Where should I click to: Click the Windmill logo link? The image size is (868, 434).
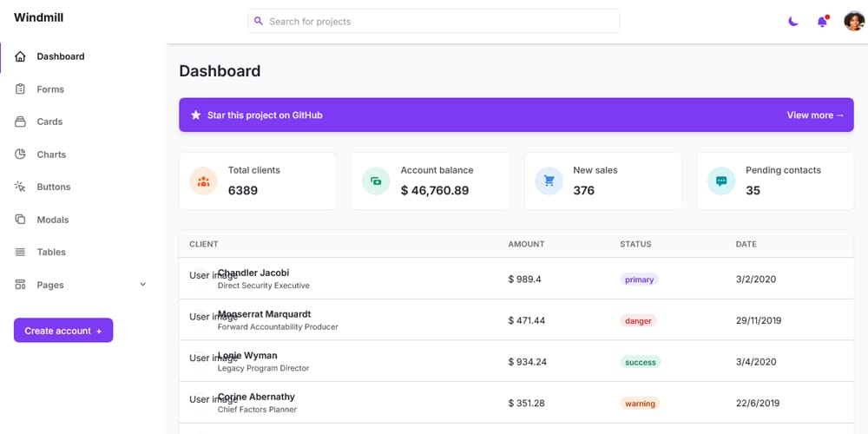click(x=39, y=17)
